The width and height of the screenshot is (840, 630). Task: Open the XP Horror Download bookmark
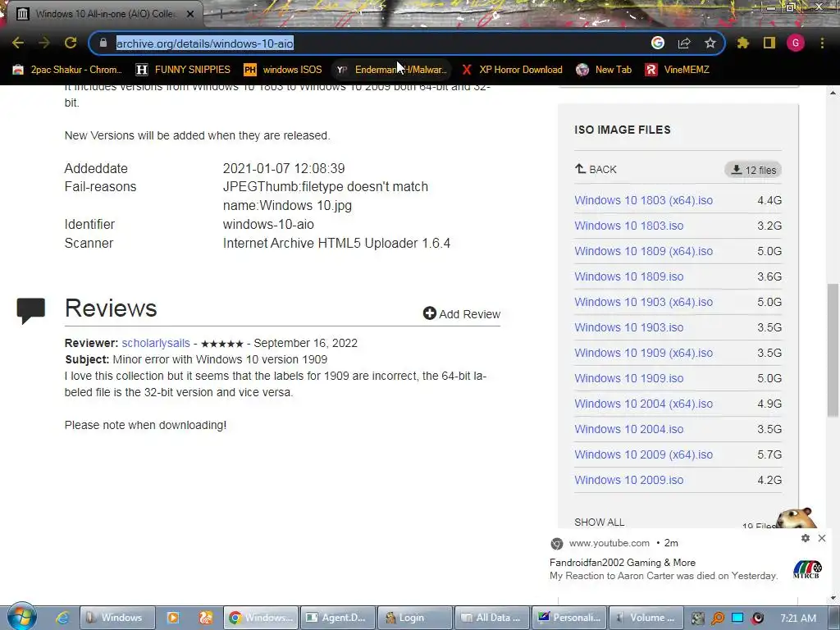(512, 70)
